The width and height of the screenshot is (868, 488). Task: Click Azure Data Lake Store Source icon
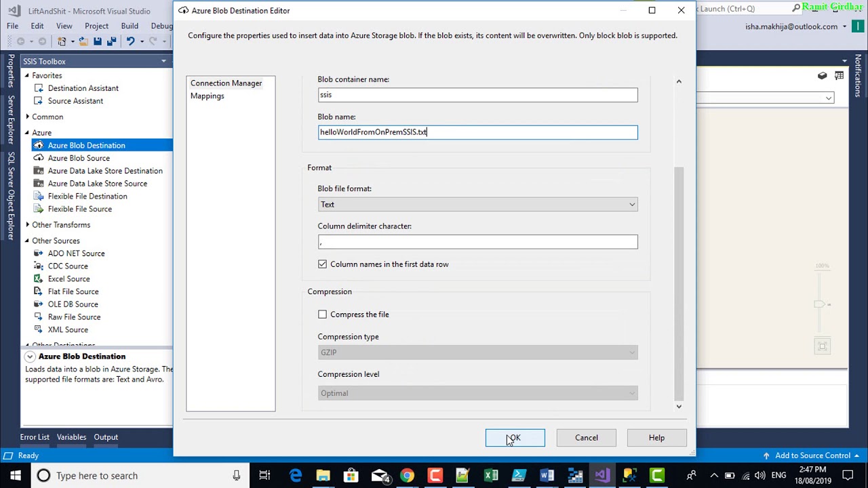tap(39, 184)
